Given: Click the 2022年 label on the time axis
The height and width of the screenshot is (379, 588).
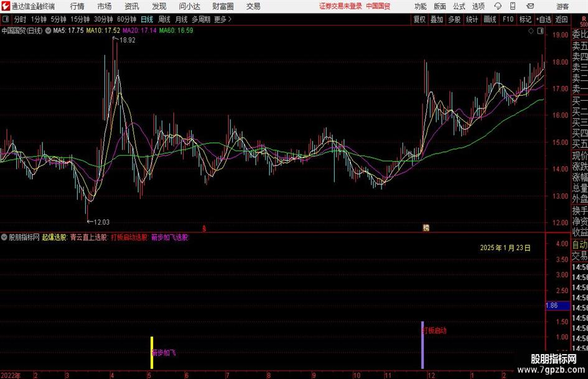Looking at the screenshot, I should tap(11, 375).
